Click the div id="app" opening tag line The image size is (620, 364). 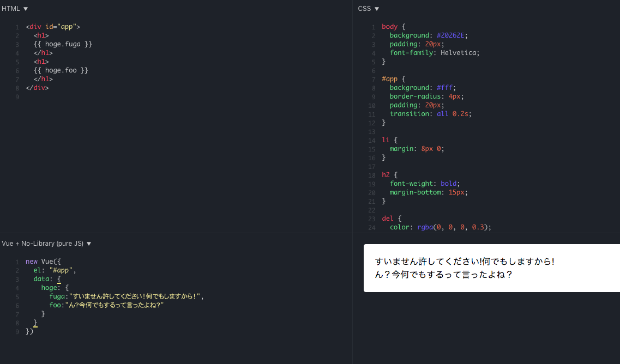pos(53,27)
